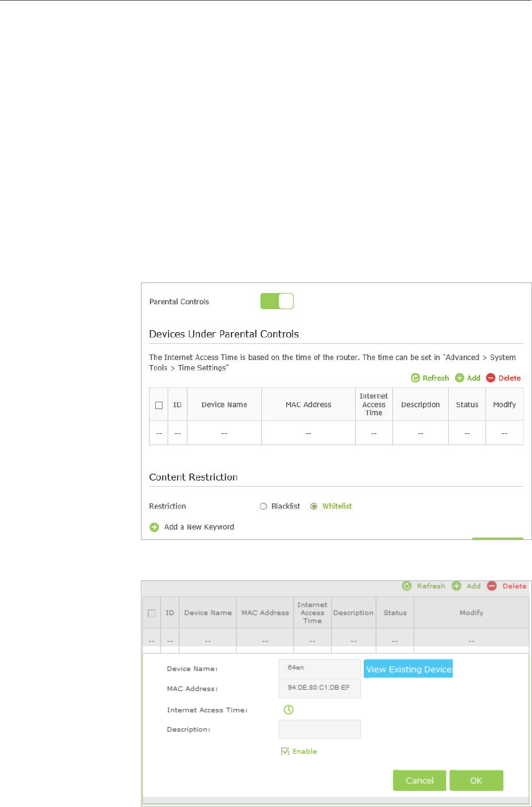Click Refresh icon in upper device table
This screenshot has width=532, height=807.
click(415, 378)
